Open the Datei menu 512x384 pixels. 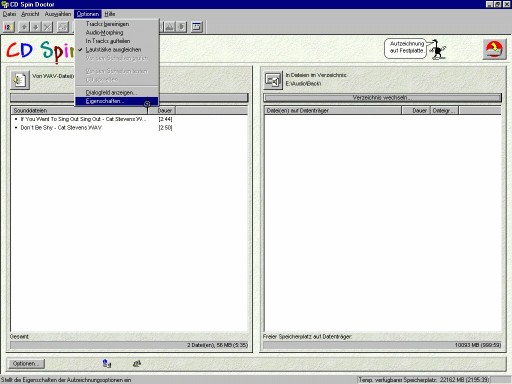[9, 14]
